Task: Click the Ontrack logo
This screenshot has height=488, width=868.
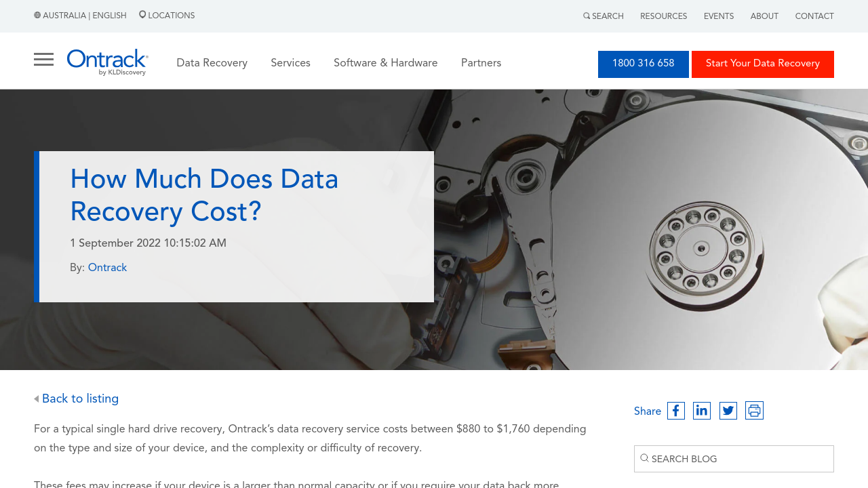Action: point(107,62)
